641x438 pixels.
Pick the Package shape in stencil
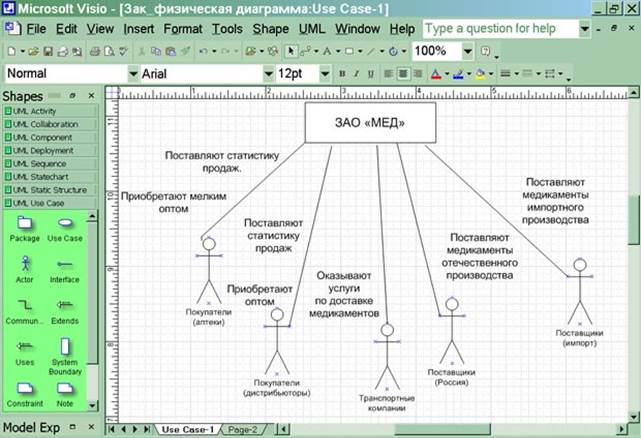25,229
